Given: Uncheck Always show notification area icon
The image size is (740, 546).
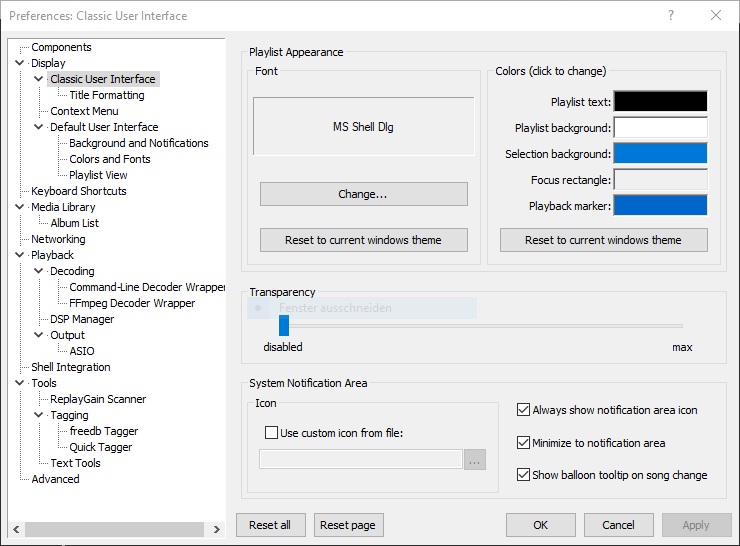Looking at the screenshot, I should tap(524, 410).
